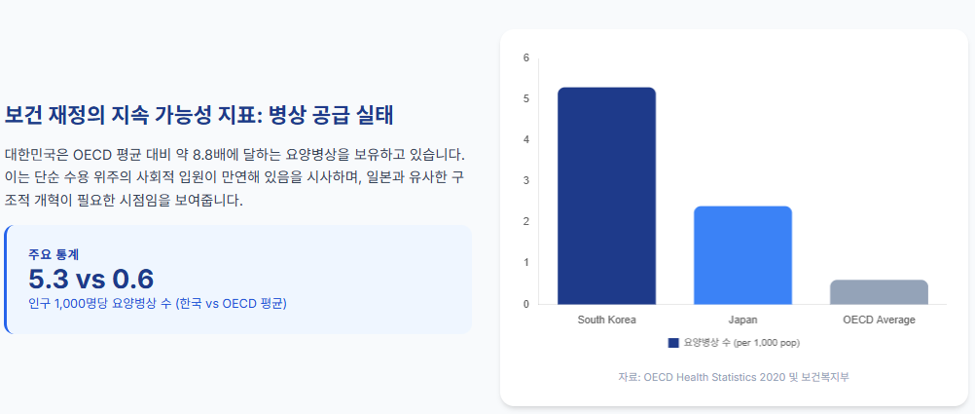975x414 pixels.
Task: Toggle the 요양병상 수 legend color box
Action: [x=673, y=343]
